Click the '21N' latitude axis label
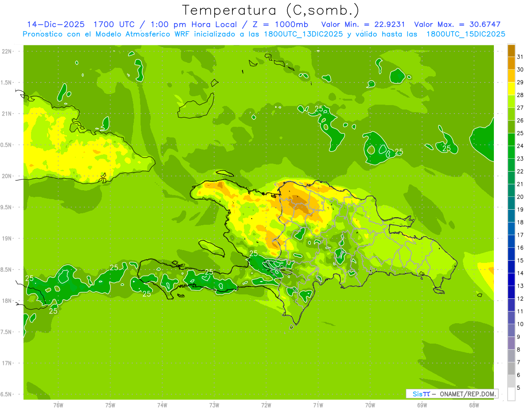 click(x=7, y=114)
